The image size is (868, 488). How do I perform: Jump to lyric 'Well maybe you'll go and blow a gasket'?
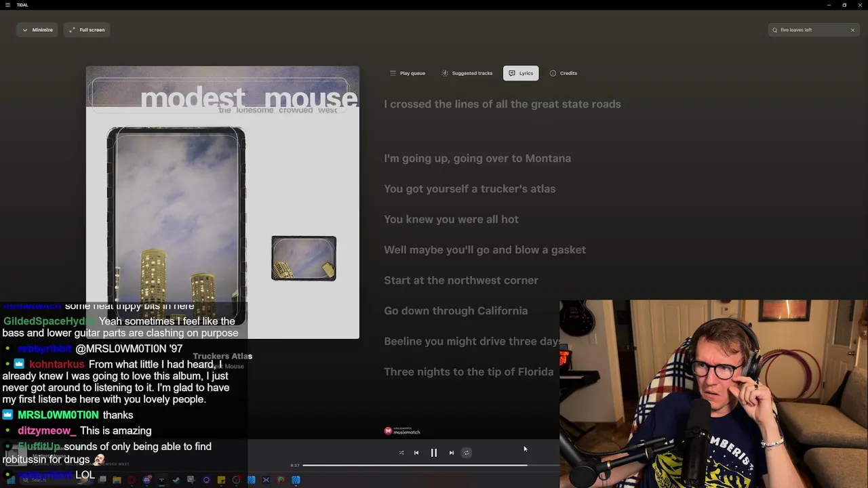[x=485, y=250]
